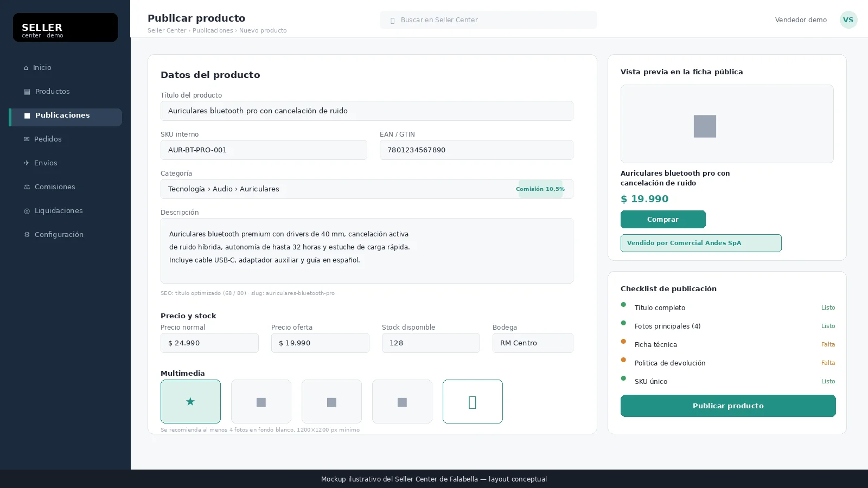Open Pedidos section
Viewport: 868px width, 488px height.
65,139
